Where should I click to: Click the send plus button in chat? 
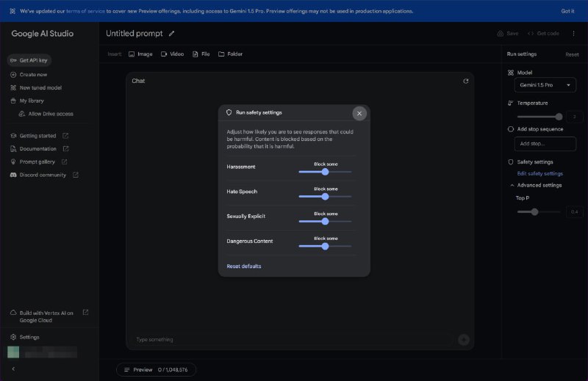pos(464,340)
